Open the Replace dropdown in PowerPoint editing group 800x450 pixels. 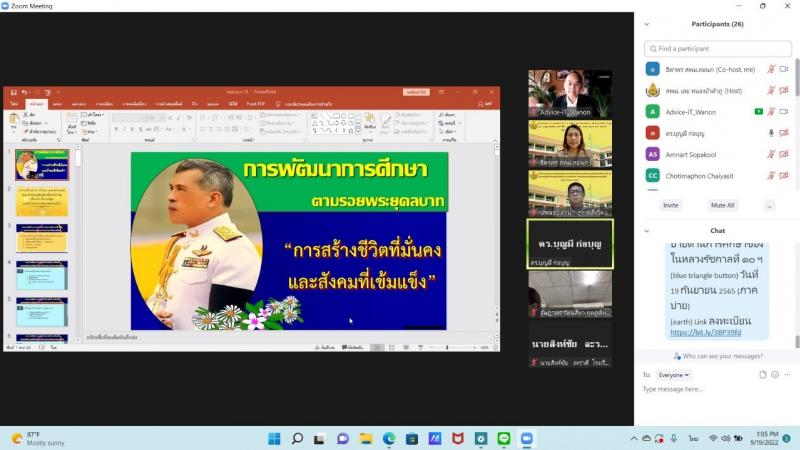coord(449,123)
